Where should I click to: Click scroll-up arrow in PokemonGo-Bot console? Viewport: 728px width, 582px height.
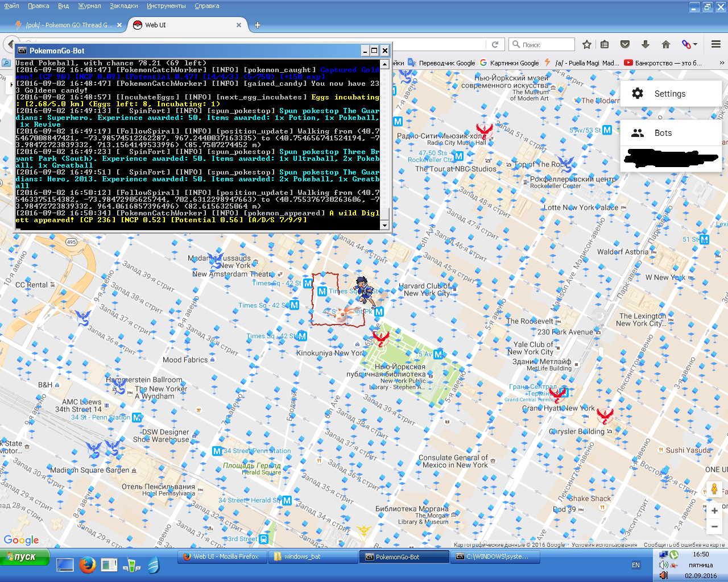coord(385,64)
